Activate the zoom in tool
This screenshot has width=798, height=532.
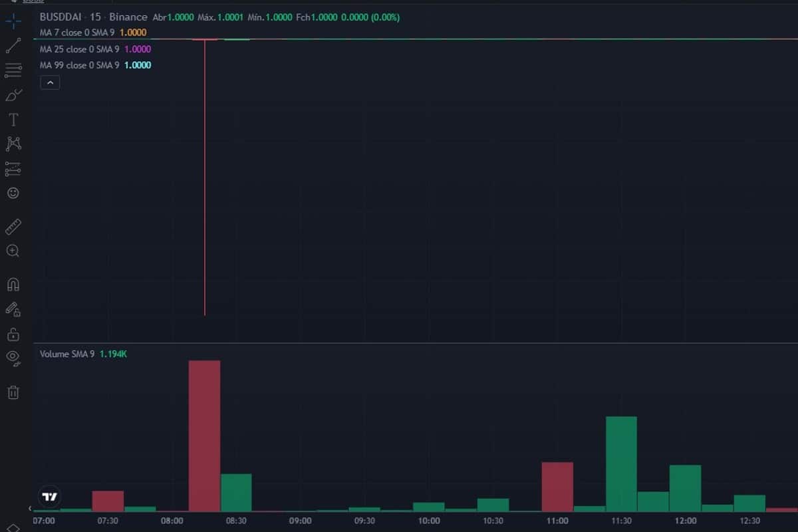point(13,251)
